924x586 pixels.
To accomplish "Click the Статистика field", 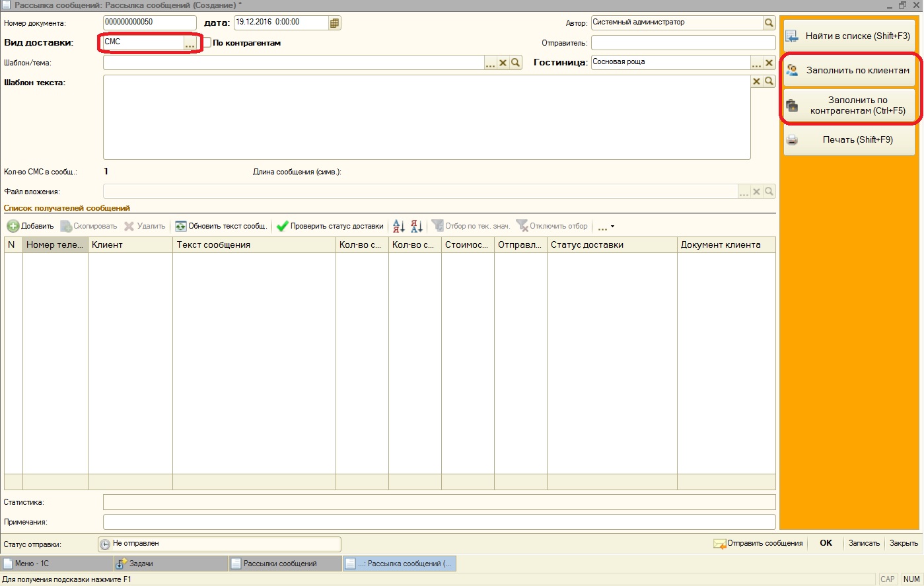I will tap(439, 502).
